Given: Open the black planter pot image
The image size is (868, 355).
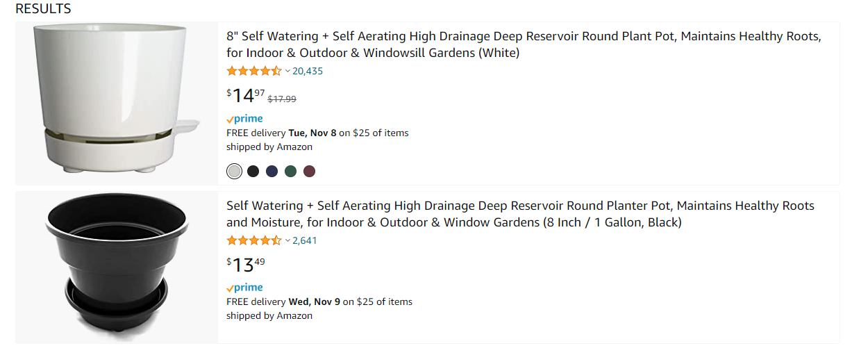Looking at the screenshot, I should coord(117,267).
